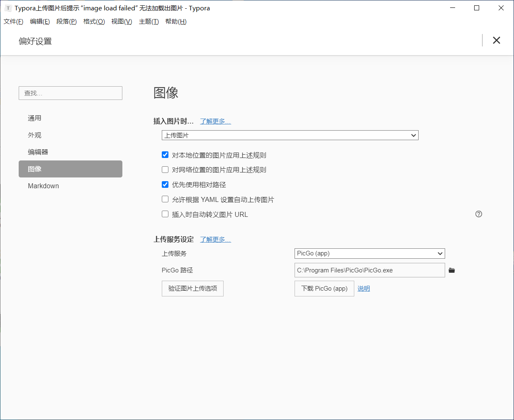Image resolution: width=514 pixels, height=420 pixels.
Task: Check auto escape image URL option
Action: (x=165, y=214)
